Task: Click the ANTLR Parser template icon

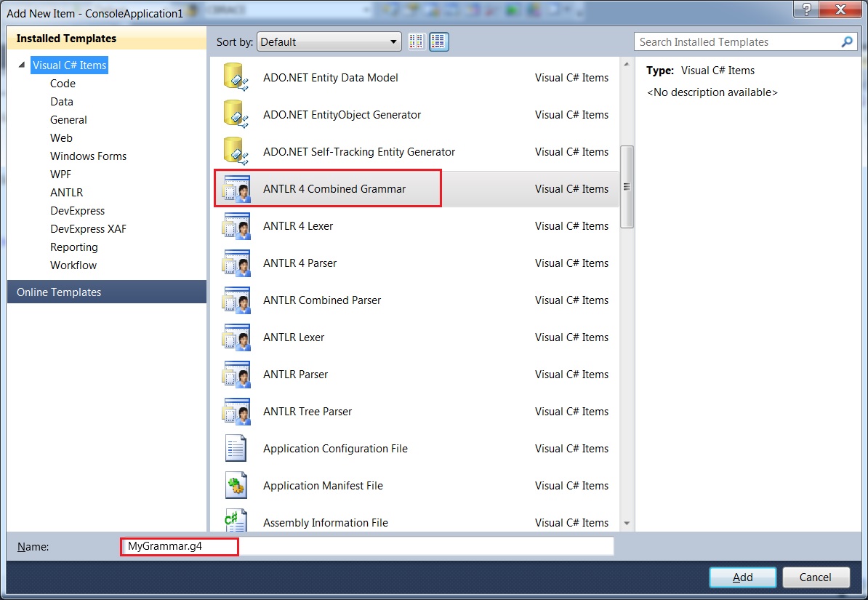Action: coord(236,375)
